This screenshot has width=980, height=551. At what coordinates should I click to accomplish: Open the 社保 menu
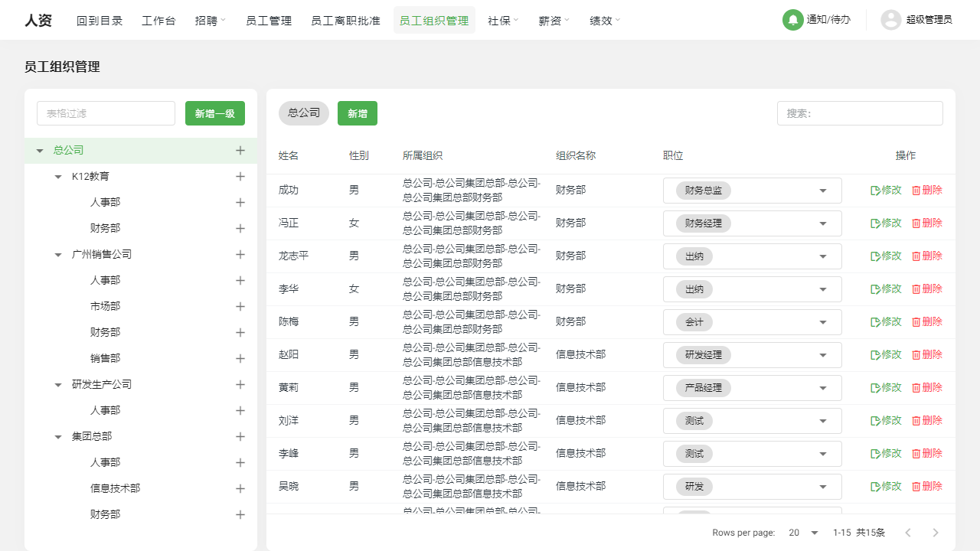[502, 21]
